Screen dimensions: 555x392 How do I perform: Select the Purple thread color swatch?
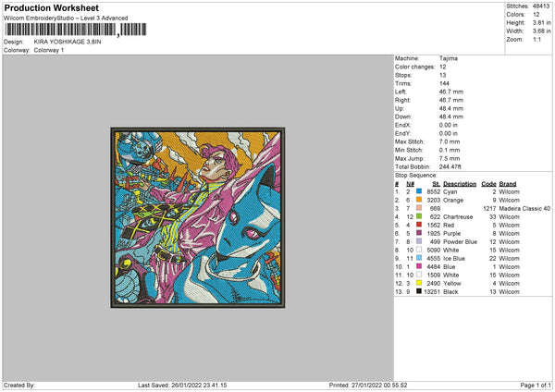[x=419, y=233]
